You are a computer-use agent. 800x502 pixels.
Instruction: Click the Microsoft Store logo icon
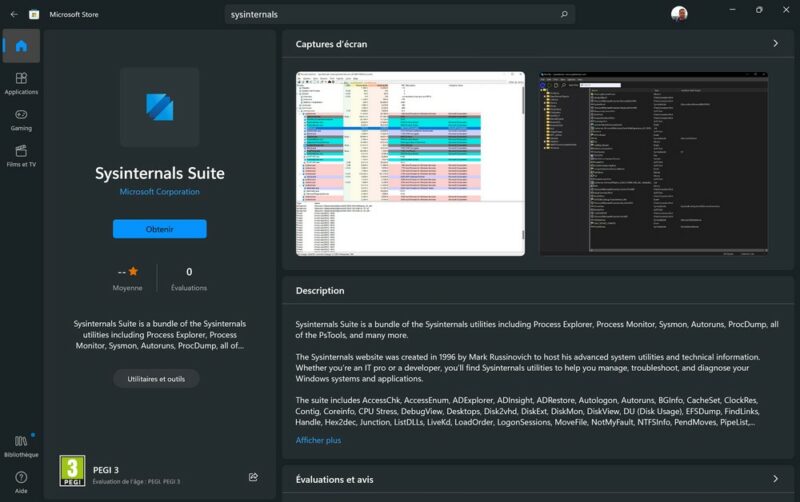tap(34, 14)
